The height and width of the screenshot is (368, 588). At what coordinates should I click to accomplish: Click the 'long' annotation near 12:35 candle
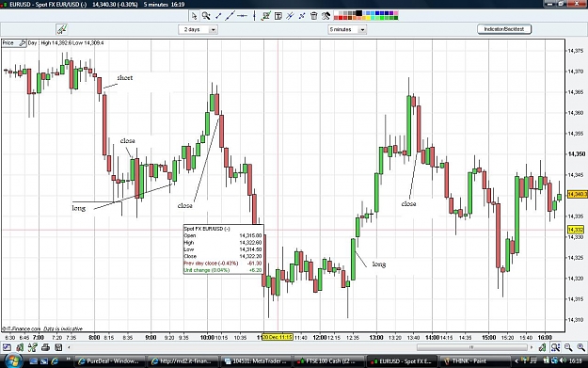pos(379,264)
